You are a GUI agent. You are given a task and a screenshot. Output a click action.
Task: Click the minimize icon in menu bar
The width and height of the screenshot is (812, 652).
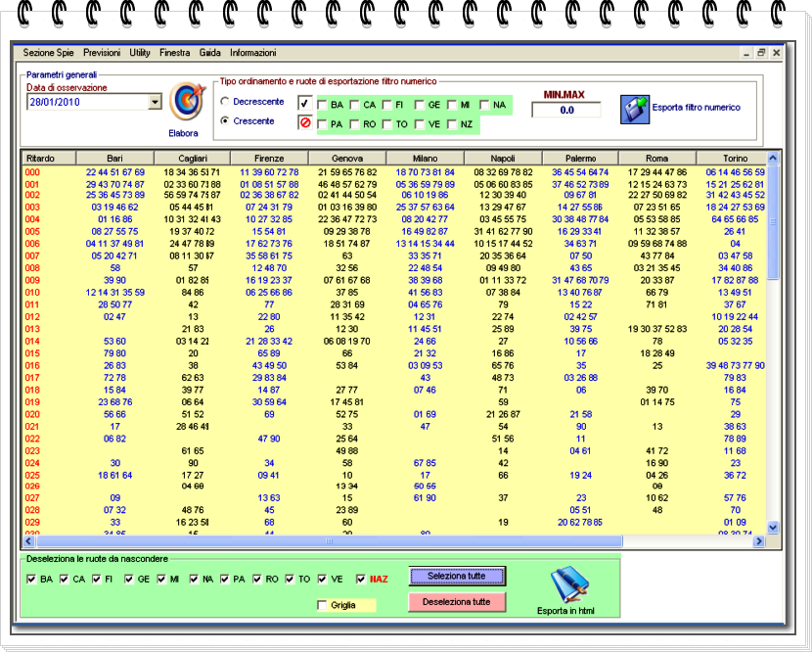click(x=746, y=53)
